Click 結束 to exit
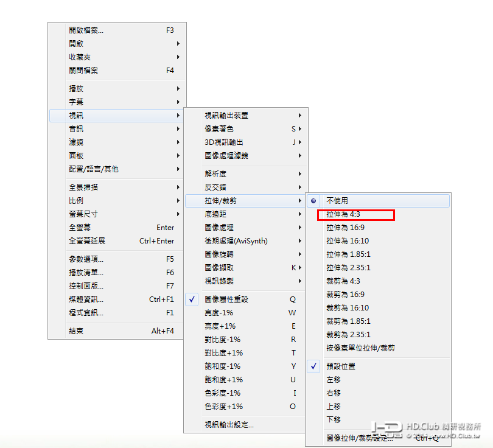 click(x=116, y=331)
